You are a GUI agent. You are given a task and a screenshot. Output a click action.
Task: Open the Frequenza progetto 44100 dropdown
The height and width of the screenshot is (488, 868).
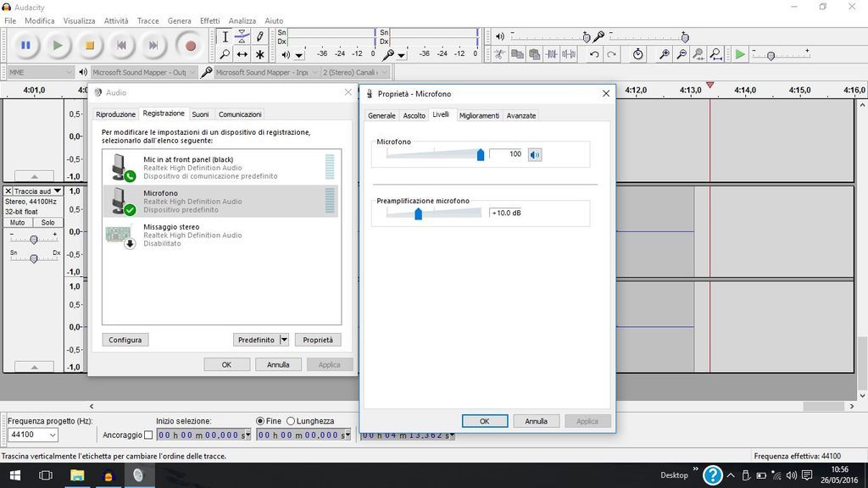pos(33,435)
